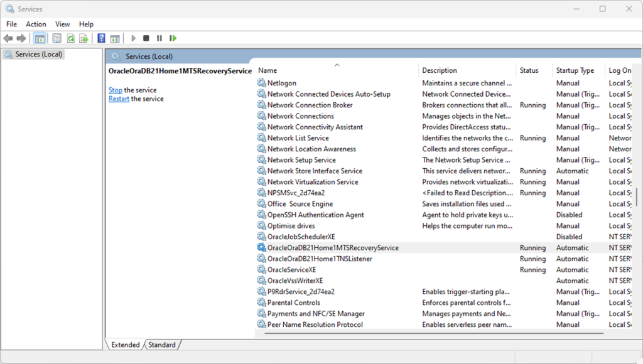Image resolution: width=643 pixels, height=364 pixels.
Task: Open the Action menu
Action: coord(36,24)
